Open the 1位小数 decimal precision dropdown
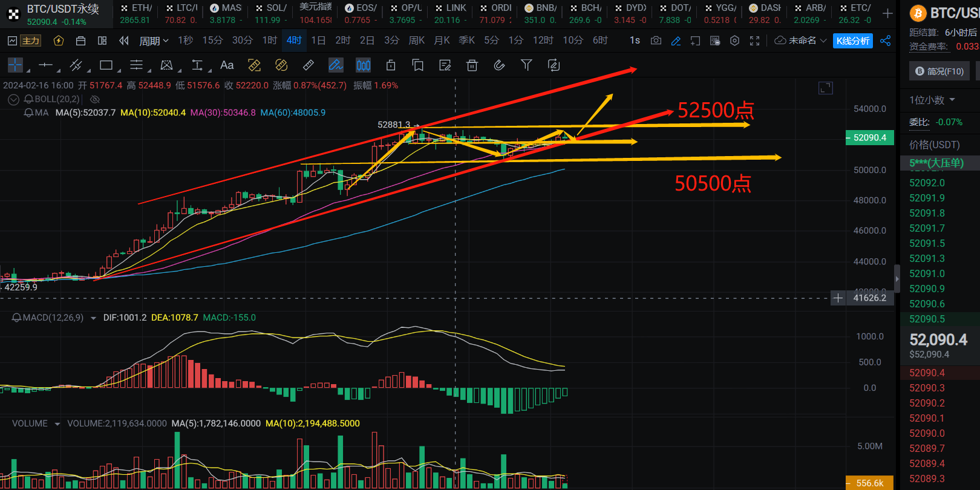Screen dimensions: 980x490 (x=932, y=100)
